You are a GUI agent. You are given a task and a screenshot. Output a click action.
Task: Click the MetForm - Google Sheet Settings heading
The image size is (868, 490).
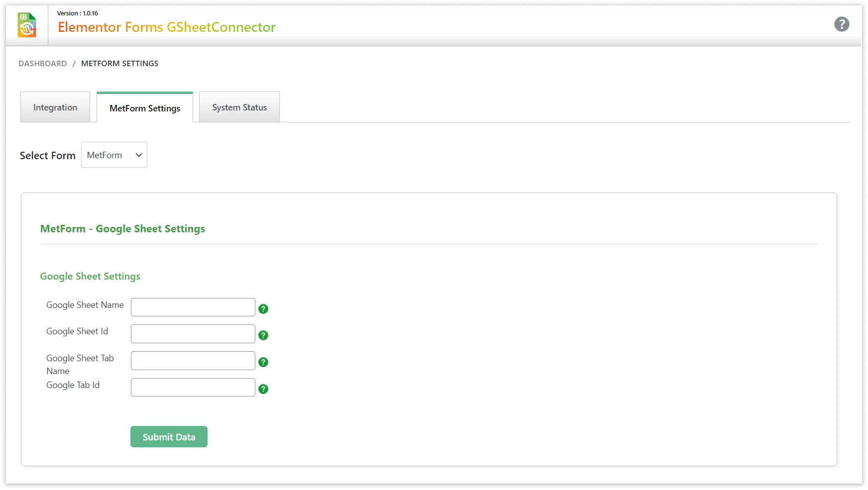click(122, 229)
